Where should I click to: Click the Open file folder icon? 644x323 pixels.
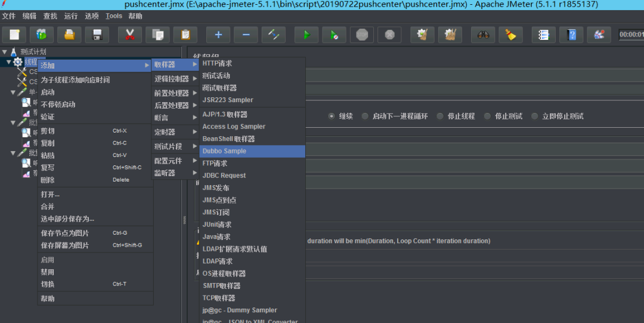pos(69,35)
